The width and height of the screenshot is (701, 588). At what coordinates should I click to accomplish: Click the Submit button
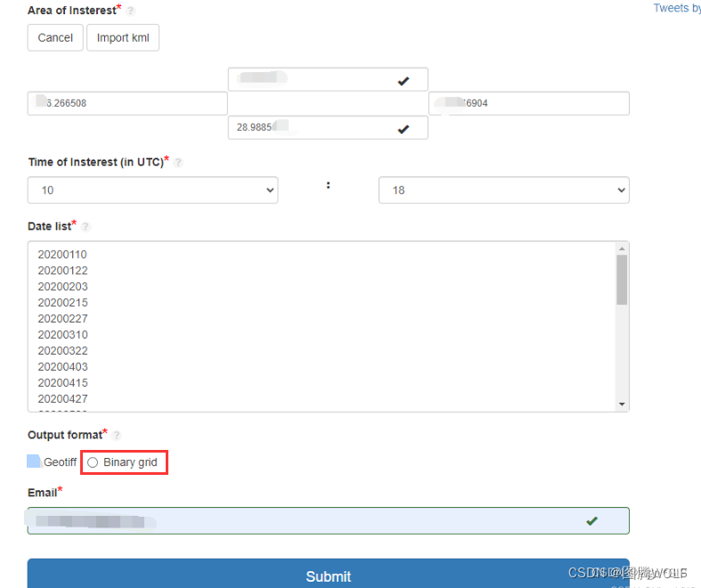pyautogui.click(x=328, y=574)
